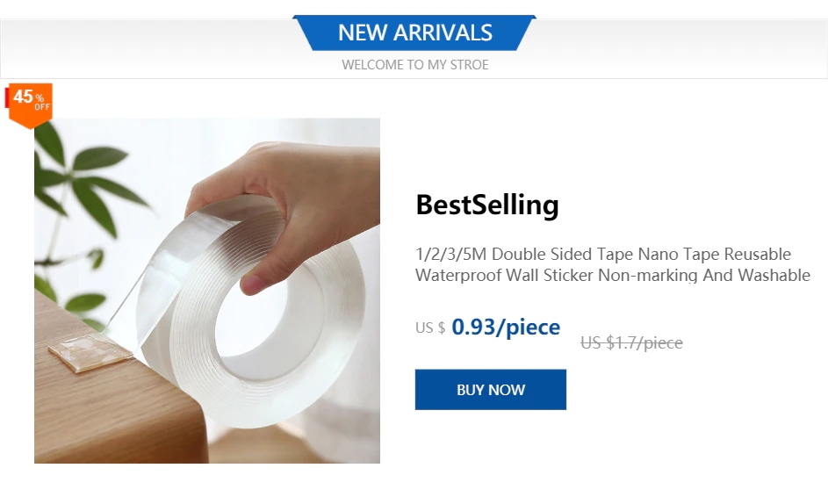The width and height of the screenshot is (828, 504).
Task: Click the WELCOME TO MY STROE subtitle
Action: (414, 65)
